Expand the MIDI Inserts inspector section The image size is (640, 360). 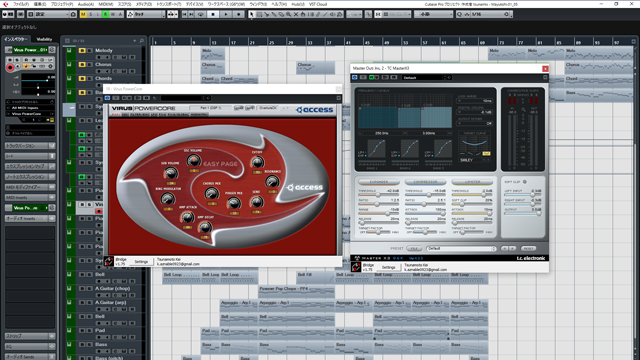point(30,198)
